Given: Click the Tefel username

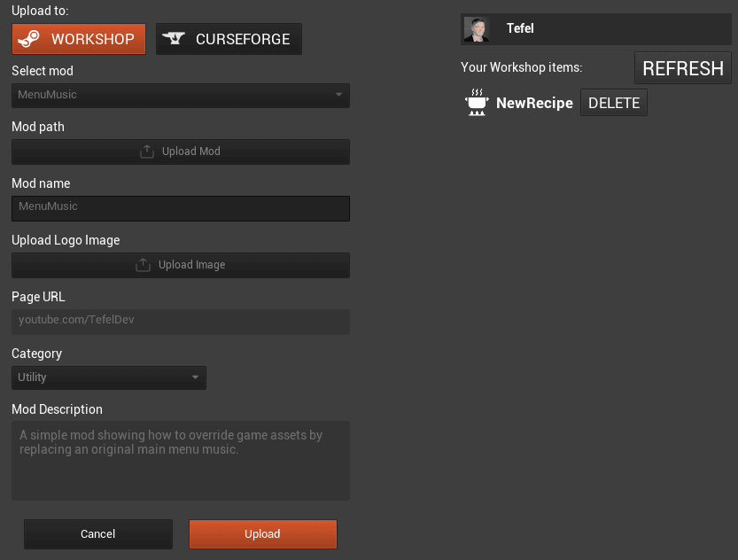Looking at the screenshot, I should click(x=520, y=28).
